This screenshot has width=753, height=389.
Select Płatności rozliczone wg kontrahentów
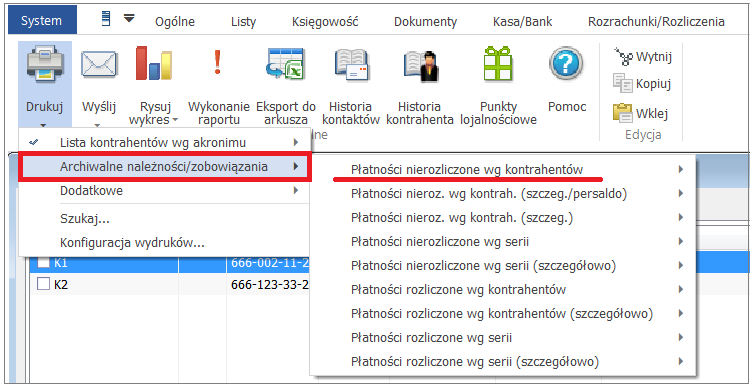[503, 290]
